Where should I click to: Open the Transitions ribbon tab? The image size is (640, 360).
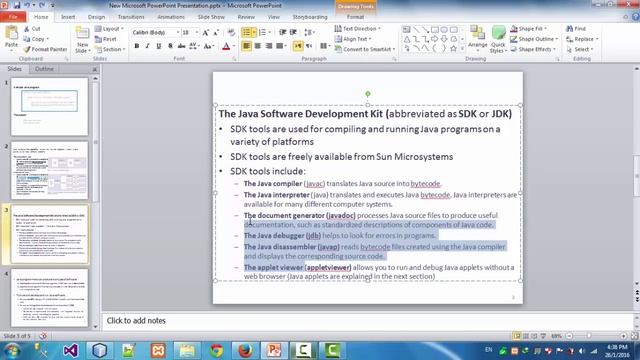click(131, 17)
